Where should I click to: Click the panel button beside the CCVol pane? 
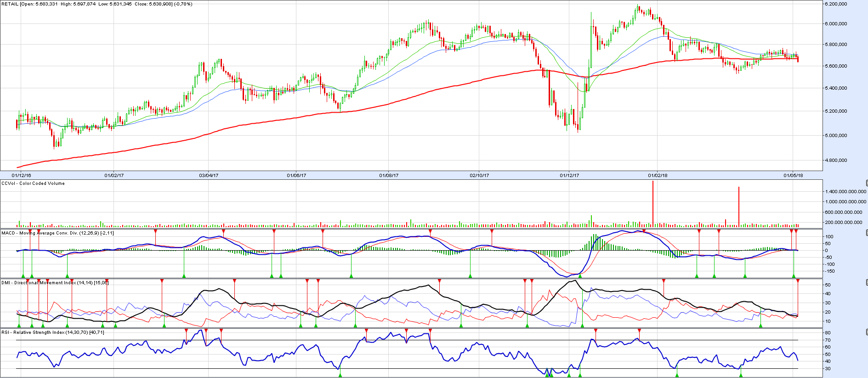867,183
